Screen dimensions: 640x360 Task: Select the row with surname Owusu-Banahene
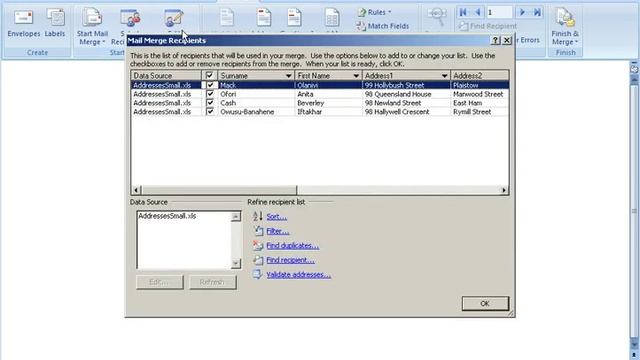(320, 112)
